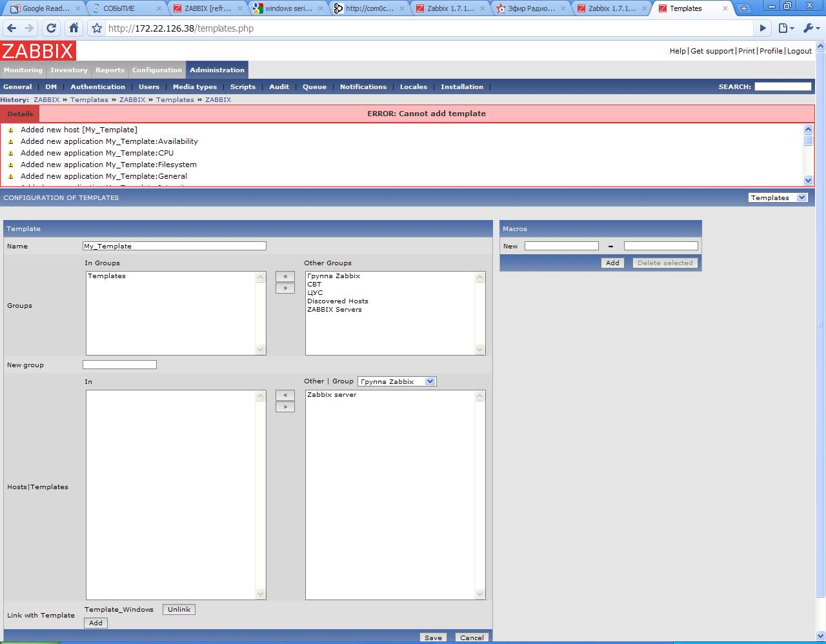Click the Go arrow beside address bar
The width and height of the screenshot is (826, 644).
click(763, 28)
